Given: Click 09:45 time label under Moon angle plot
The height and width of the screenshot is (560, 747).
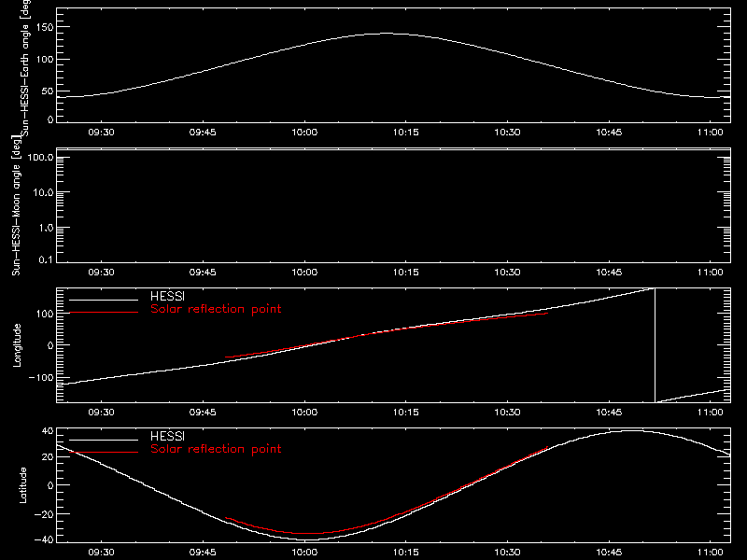Looking at the screenshot, I should point(203,273).
